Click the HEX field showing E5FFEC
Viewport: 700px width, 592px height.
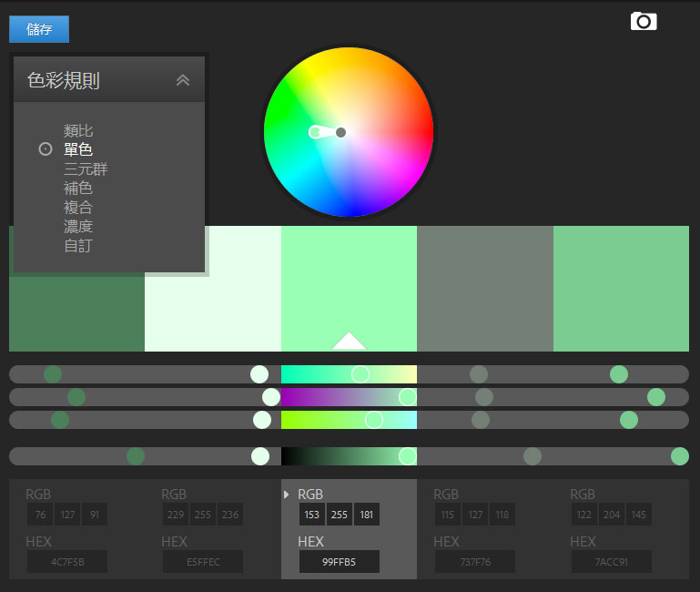coord(203,562)
